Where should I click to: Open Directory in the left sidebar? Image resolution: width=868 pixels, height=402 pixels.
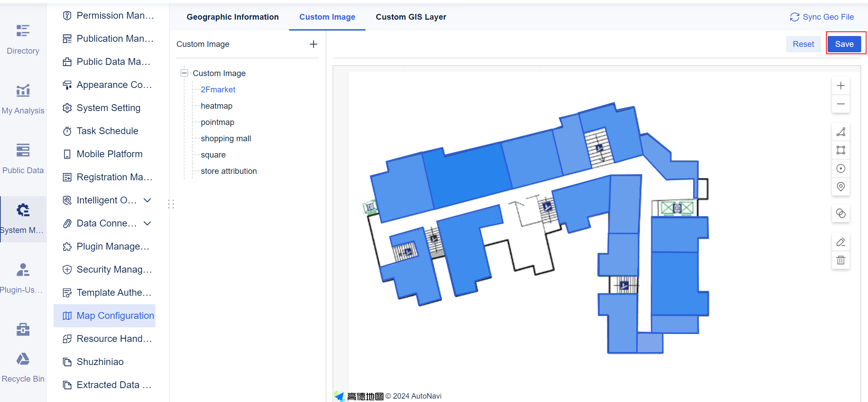(23, 39)
